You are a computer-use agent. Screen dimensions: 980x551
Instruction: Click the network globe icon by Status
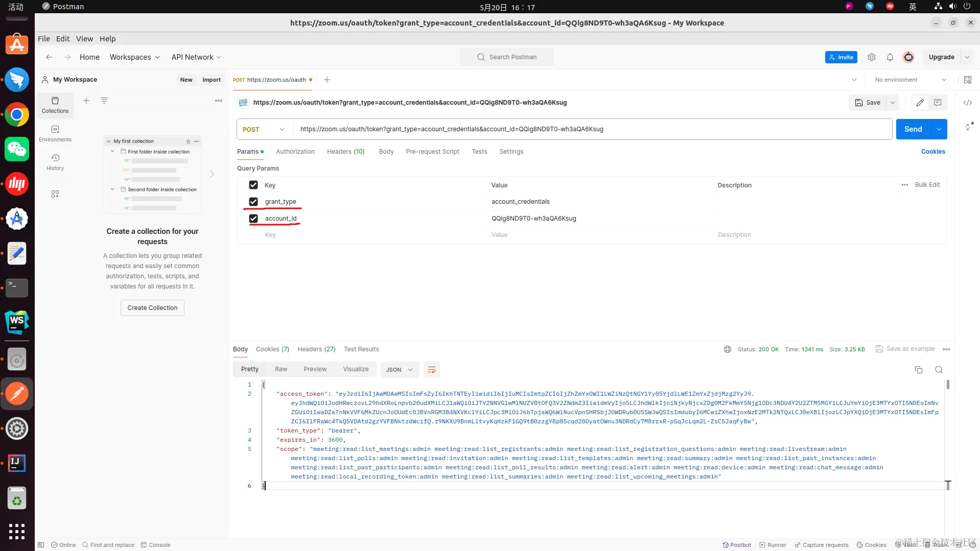point(728,349)
